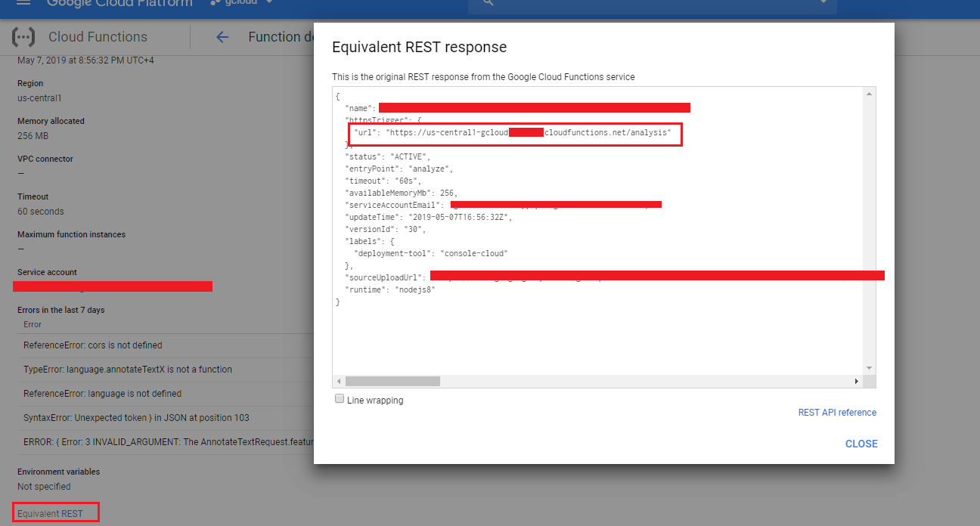Viewport: 980px width, 526px height.
Task: Click the "ReferenceError: cors is not defined" row
Action: point(166,345)
